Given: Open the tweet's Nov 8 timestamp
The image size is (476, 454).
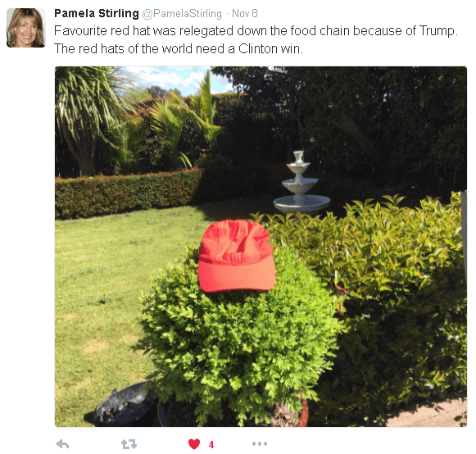Looking at the screenshot, I should (x=245, y=13).
